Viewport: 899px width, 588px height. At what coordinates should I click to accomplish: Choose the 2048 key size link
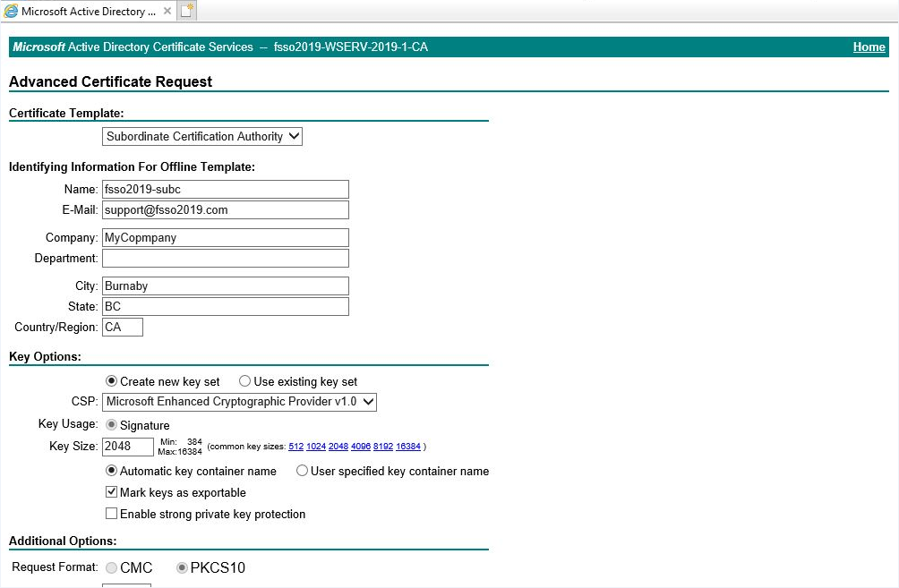(x=338, y=447)
